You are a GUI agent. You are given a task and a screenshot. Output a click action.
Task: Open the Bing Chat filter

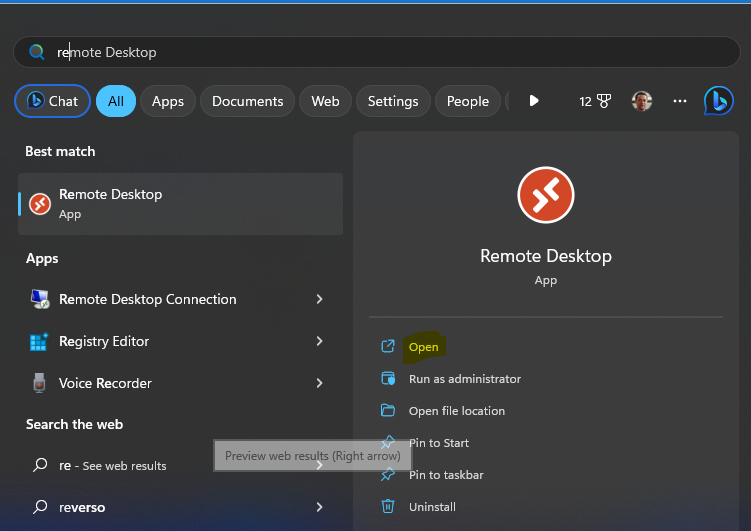click(x=53, y=101)
